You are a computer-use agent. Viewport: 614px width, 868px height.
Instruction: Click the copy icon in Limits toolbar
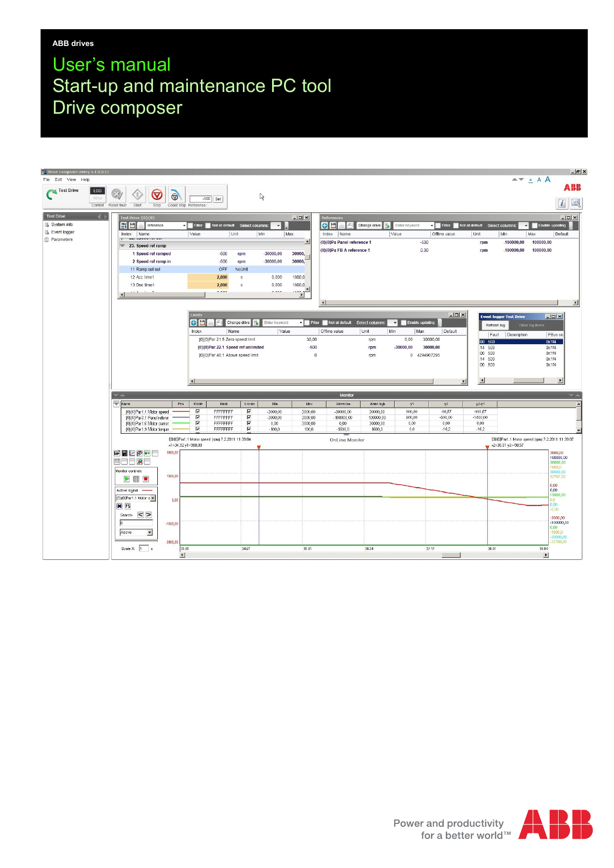[219, 323]
